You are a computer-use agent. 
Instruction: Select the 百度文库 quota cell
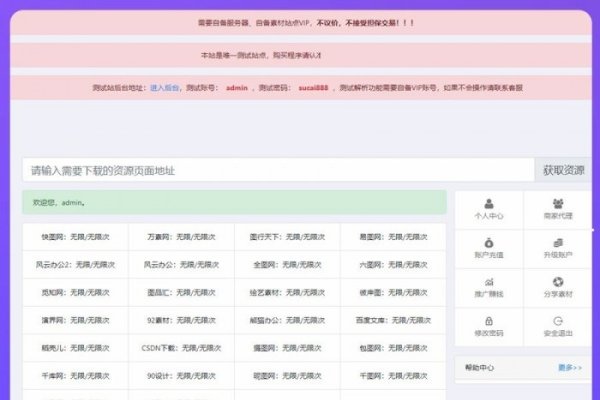[393, 320]
